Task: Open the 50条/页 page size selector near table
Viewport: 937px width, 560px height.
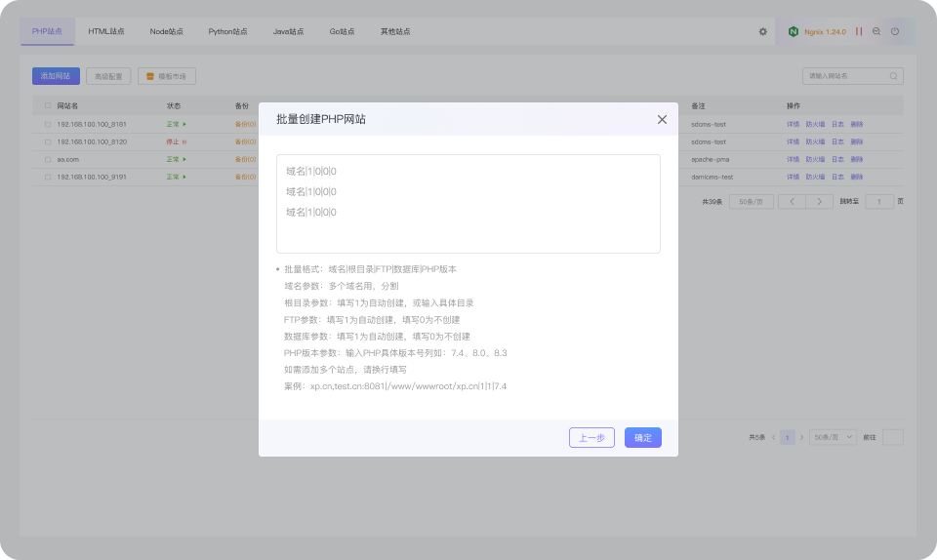Action: (x=752, y=202)
